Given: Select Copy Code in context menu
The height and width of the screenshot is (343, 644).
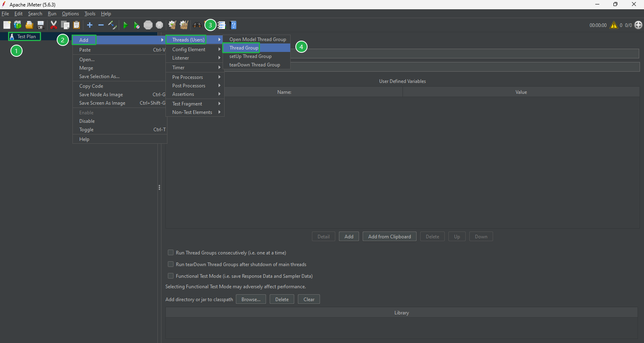Looking at the screenshot, I should 120,86.
